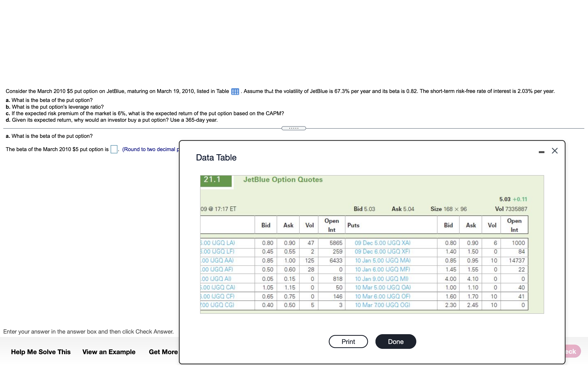Viewport: 588px width, 367px height.
Task: Click Done to dismiss the data table
Action: [x=395, y=341]
